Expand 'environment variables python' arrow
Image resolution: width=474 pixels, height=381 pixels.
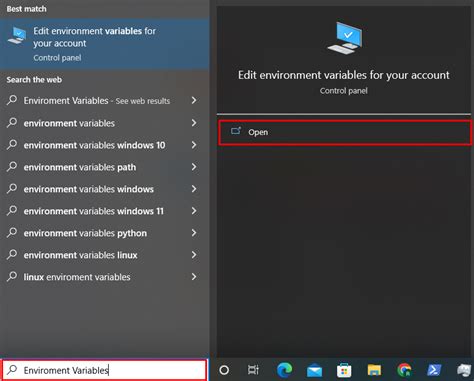click(194, 233)
